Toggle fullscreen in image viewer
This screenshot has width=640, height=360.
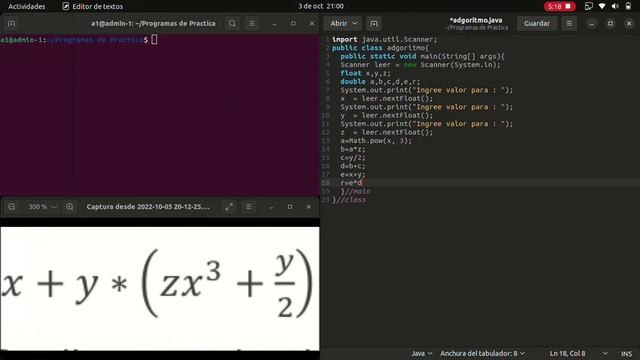229,207
